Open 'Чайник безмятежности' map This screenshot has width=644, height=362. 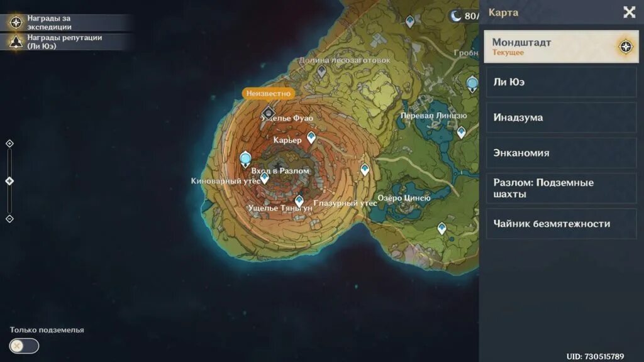click(x=561, y=224)
